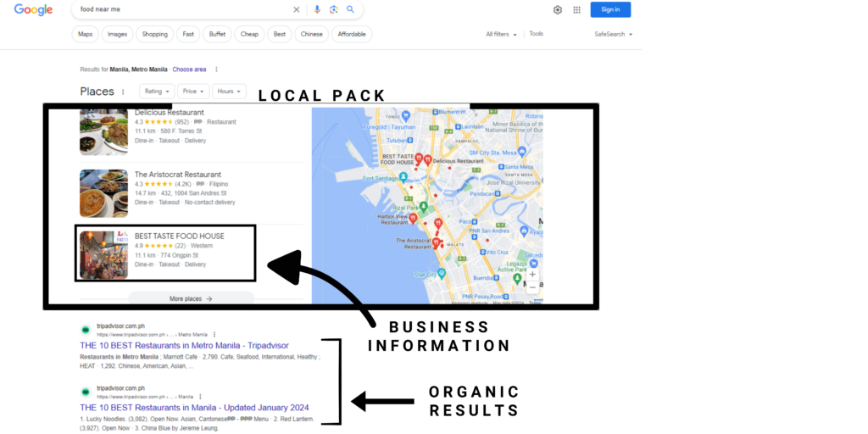This screenshot has height=434, width=868.
Task: Click the Sign in button
Action: (610, 9)
